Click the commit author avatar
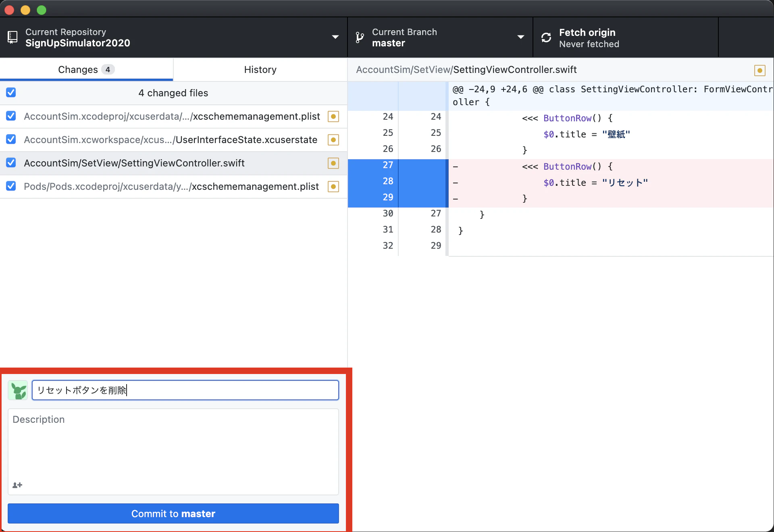Viewport: 774px width, 532px height. (x=18, y=390)
